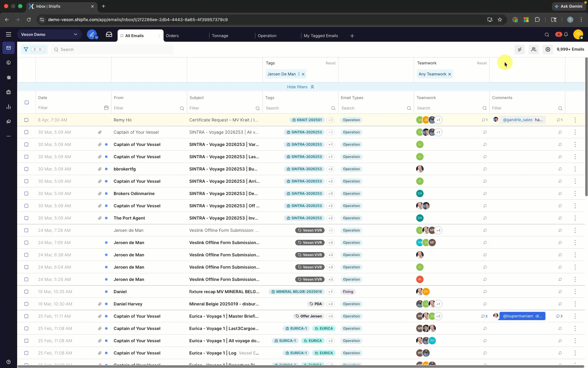Toggle the select-all emails checkbox

pos(27,102)
